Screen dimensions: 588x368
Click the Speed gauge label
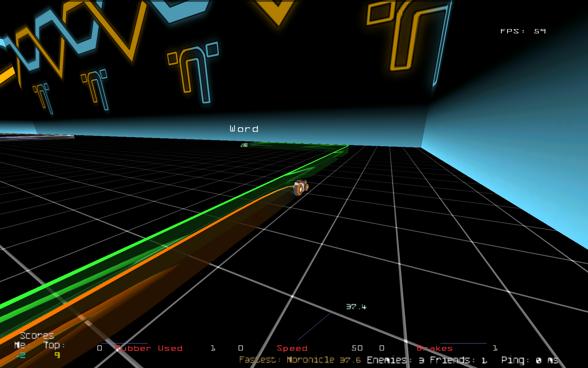[x=292, y=348]
